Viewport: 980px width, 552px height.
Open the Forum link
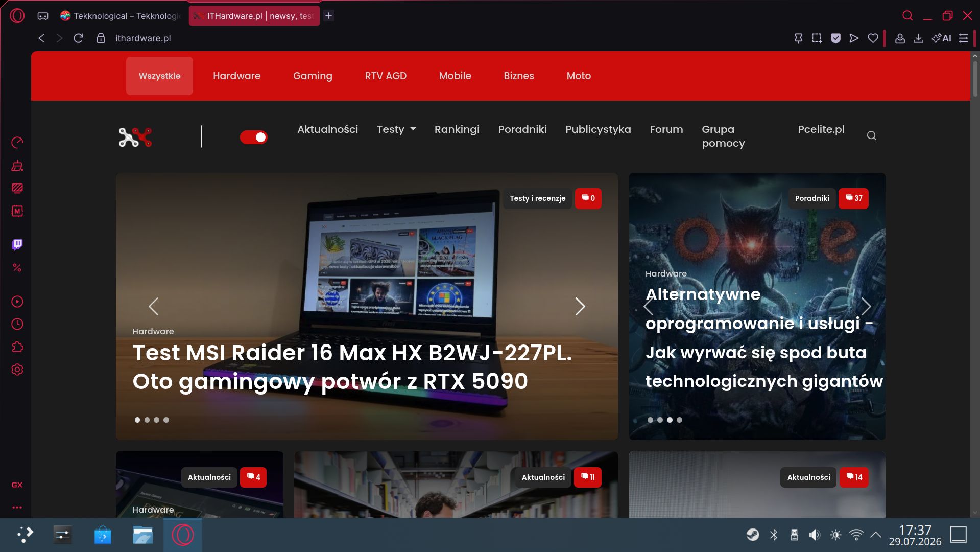[666, 129]
